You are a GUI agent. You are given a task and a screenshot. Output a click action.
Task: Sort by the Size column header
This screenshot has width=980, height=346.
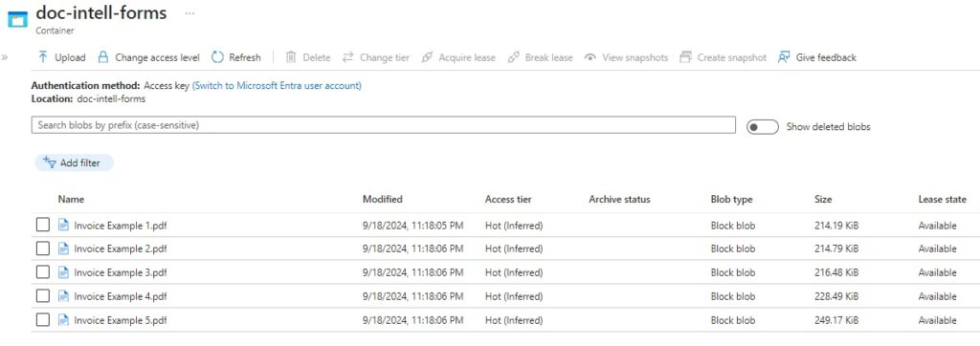823,199
